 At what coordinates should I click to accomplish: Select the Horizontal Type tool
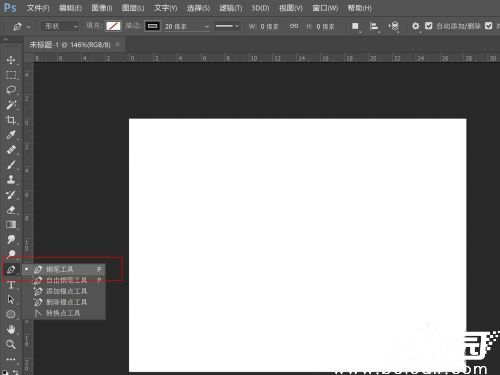point(11,284)
